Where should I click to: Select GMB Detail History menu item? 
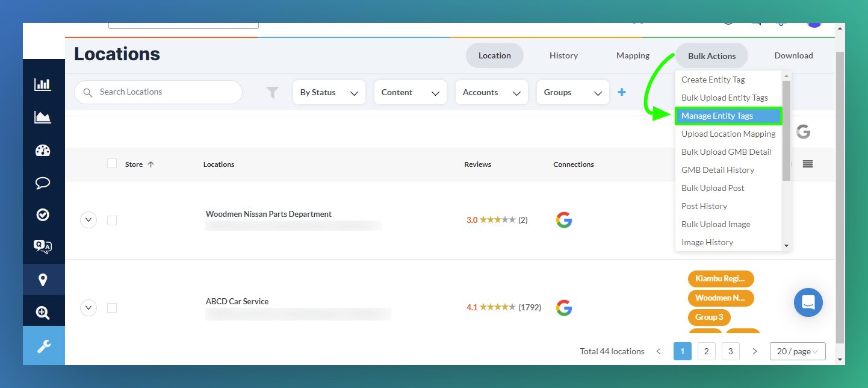point(728,170)
